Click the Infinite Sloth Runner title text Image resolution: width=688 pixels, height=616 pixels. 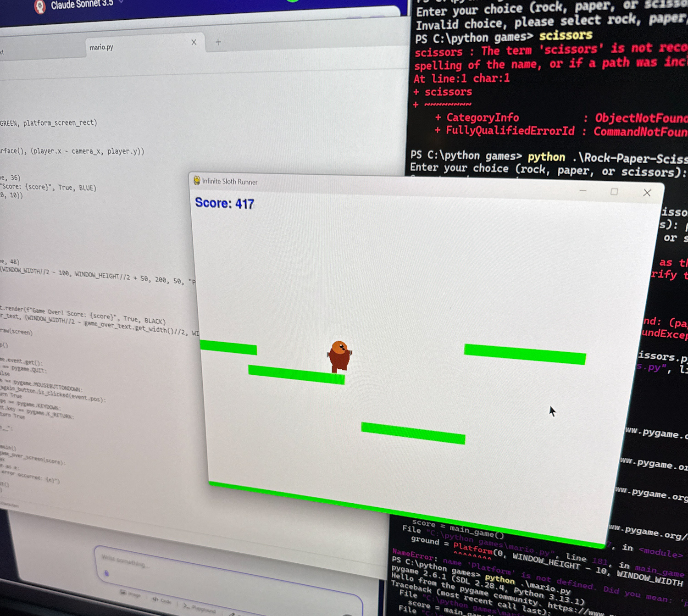pos(230,182)
